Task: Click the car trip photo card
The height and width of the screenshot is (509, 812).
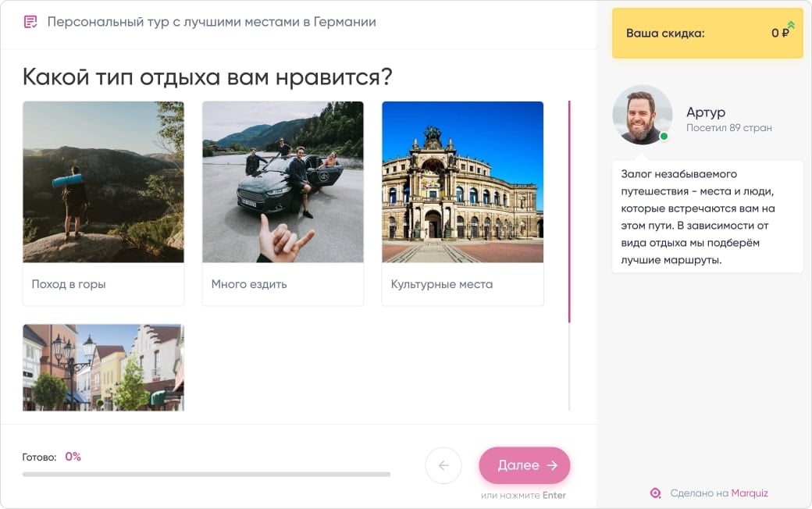Action: pyautogui.click(x=283, y=180)
